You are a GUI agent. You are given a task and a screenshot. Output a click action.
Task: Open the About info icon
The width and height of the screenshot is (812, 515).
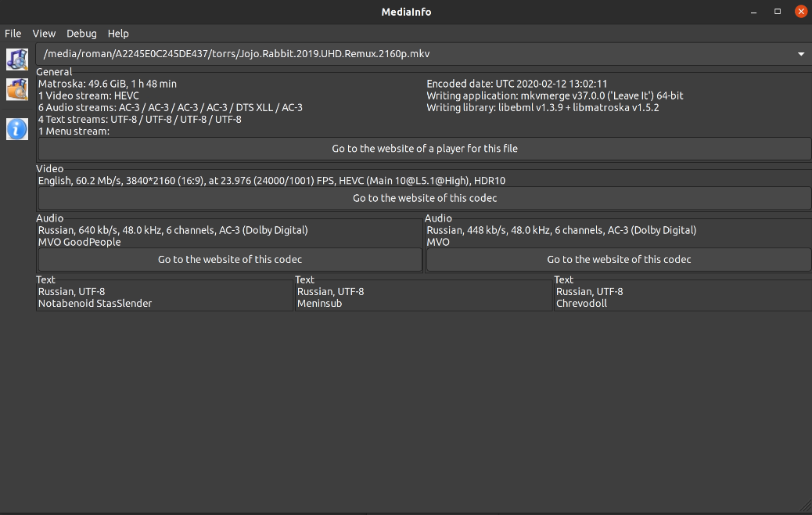[x=16, y=129]
